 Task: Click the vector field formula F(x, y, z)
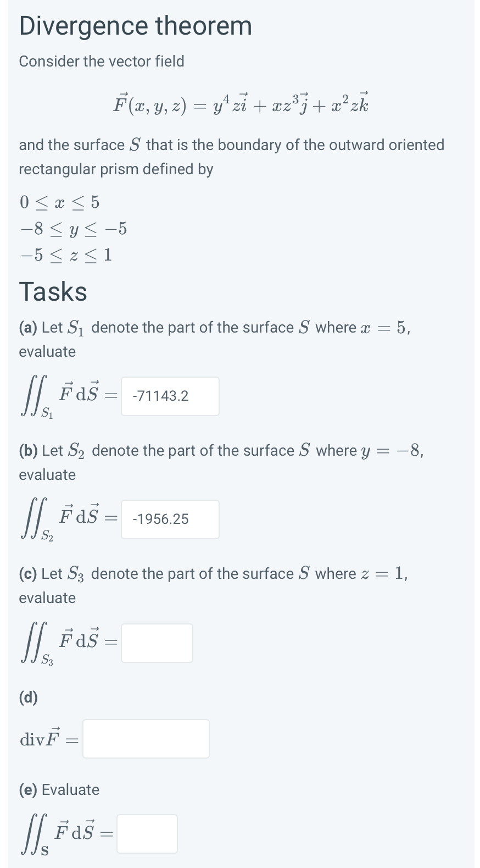(x=240, y=102)
